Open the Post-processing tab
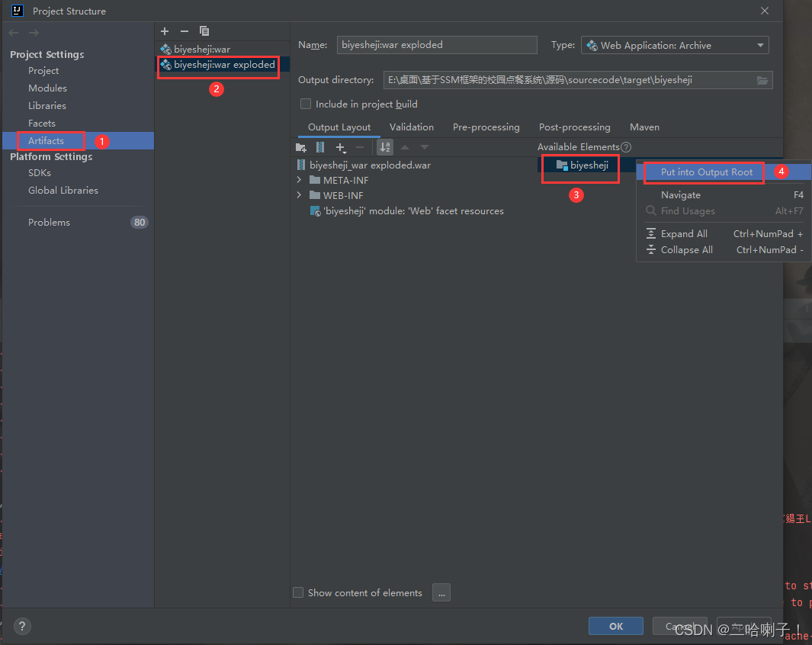Viewport: 812px width, 645px height. 574,127
